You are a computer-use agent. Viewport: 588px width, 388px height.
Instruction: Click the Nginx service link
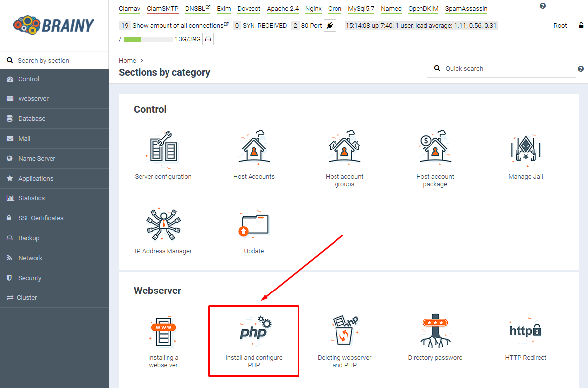[x=313, y=8]
